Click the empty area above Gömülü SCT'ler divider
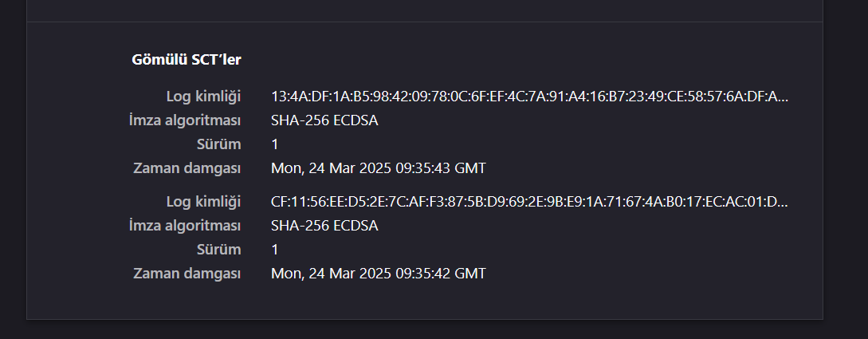Screen dimensions: 868x339 [425, 10]
